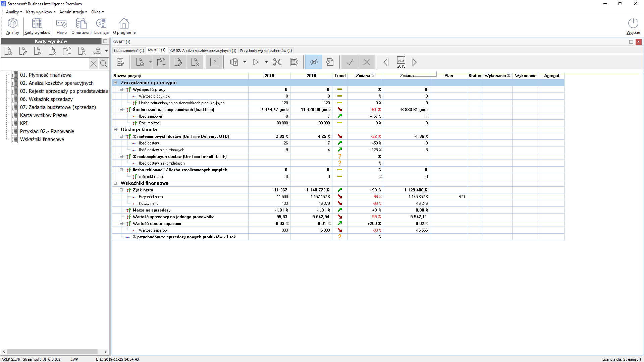This screenshot has width=644, height=362.
Task: Click the export list icon in KPI toolbar
Action: coord(294,62)
